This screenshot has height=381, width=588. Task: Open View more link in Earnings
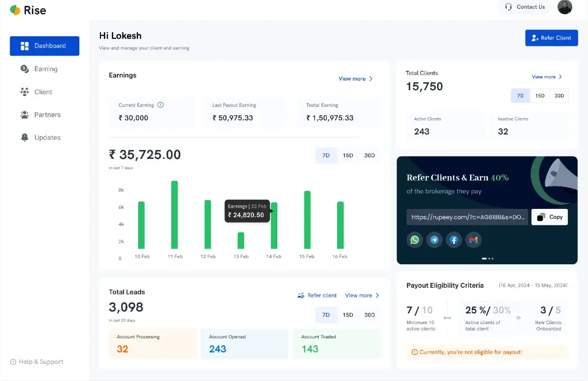(356, 79)
